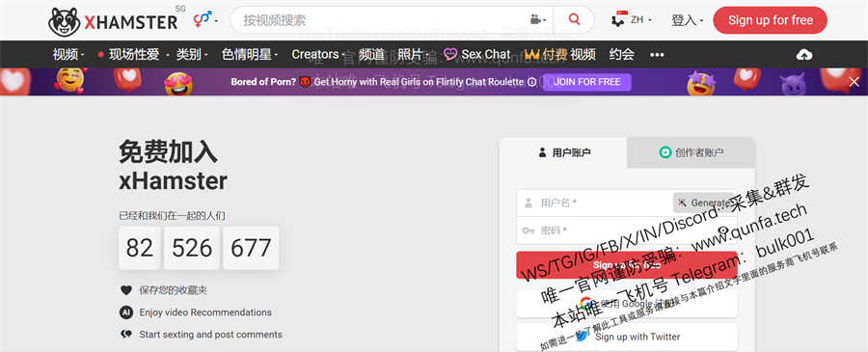Click the counter digit 526
868x352 pixels.
click(x=192, y=248)
